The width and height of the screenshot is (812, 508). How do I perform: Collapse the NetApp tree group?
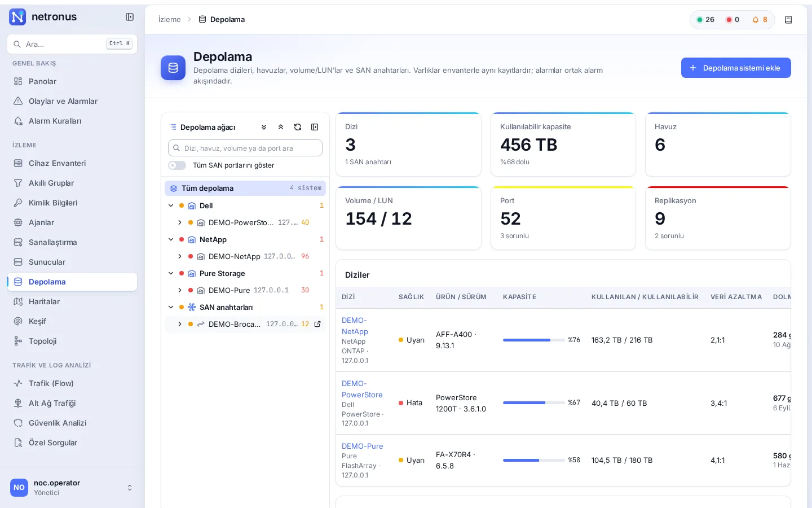tap(171, 239)
